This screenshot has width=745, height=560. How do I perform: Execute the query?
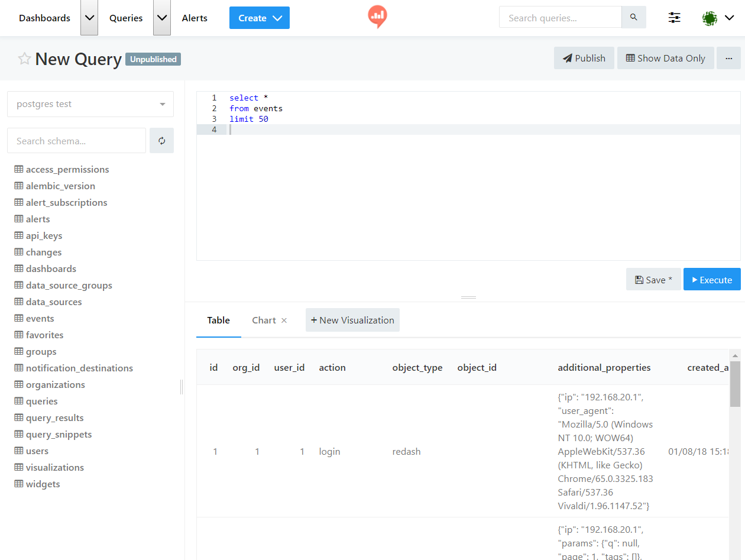click(x=712, y=280)
